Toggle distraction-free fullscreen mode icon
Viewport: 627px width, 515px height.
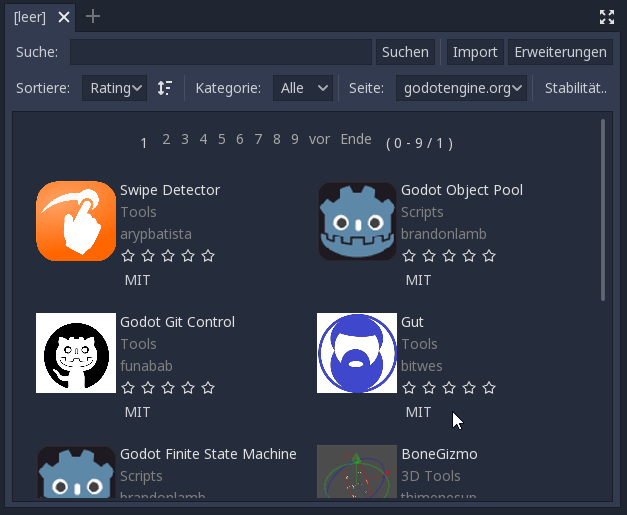click(x=607, y=17)
